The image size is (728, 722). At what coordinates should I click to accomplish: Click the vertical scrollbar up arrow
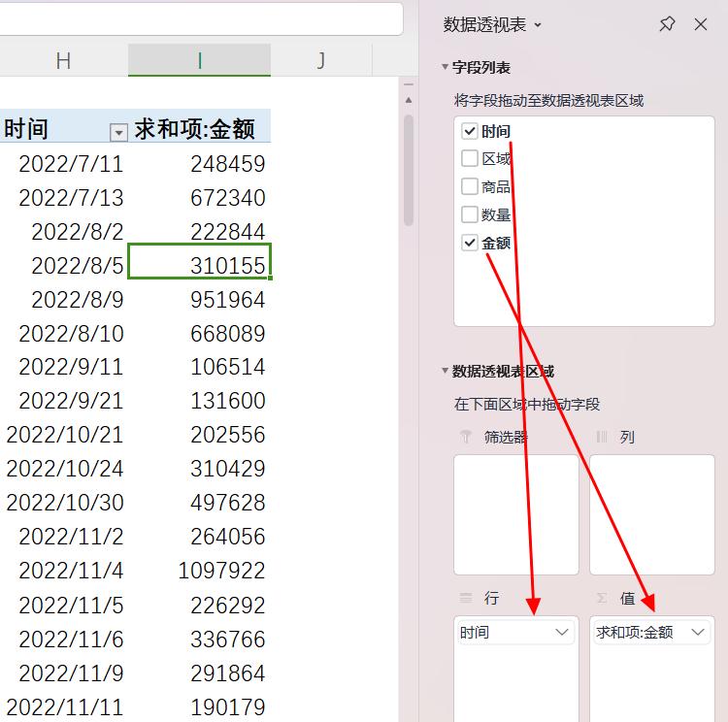point(409,100)
